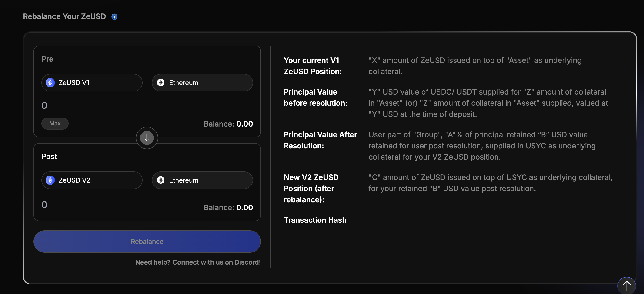Screen dimensions: 644x294
Task: Click the down arrow swap icon
Action: [x=147, y=138]
